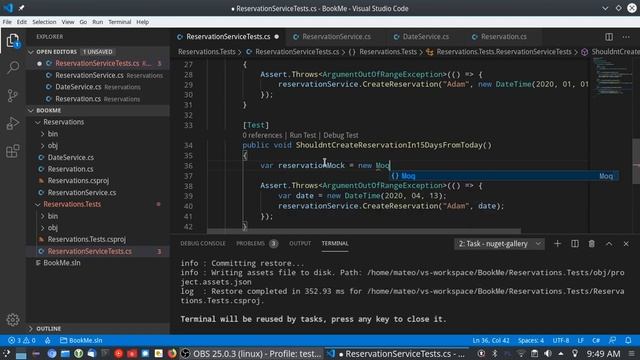Open the application launcher in taskbar

click(7, 353)
